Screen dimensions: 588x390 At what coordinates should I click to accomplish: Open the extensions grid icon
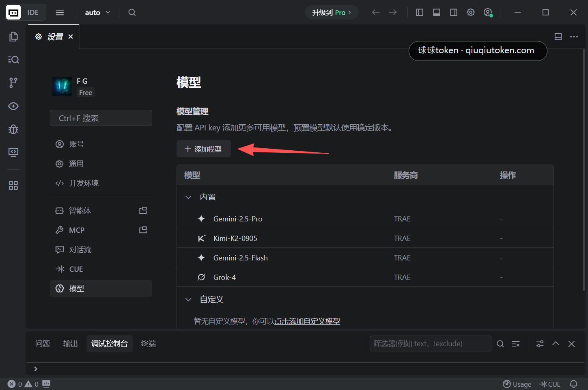[x=13, y=186]
